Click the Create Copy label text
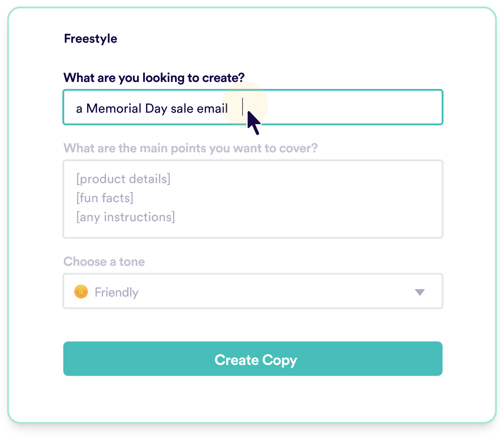The height and width of the screenshot is (438, 504). [x=256, y=359]
